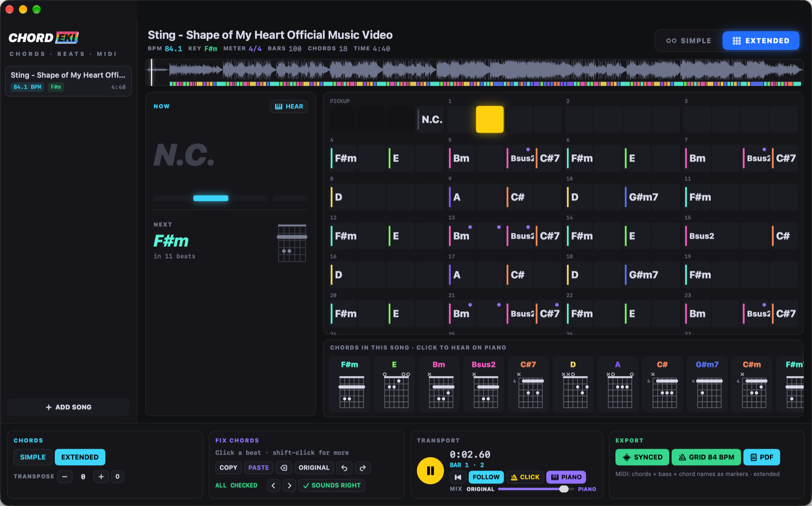Viewport: 812px width, 506px height.
Task: Play the A chord card on piano
Action: coord(618,384)
